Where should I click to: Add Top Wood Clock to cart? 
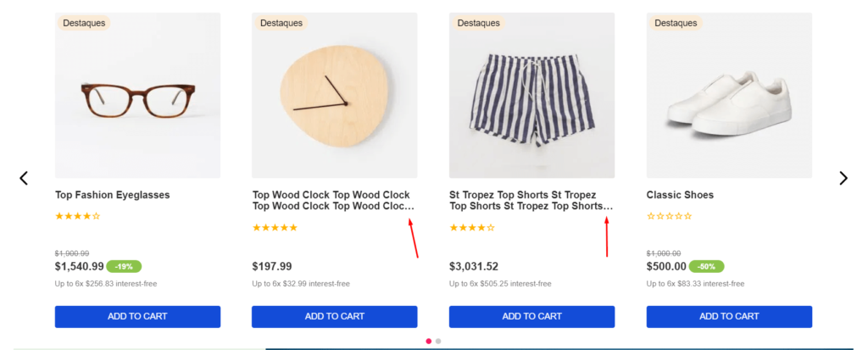334,316
